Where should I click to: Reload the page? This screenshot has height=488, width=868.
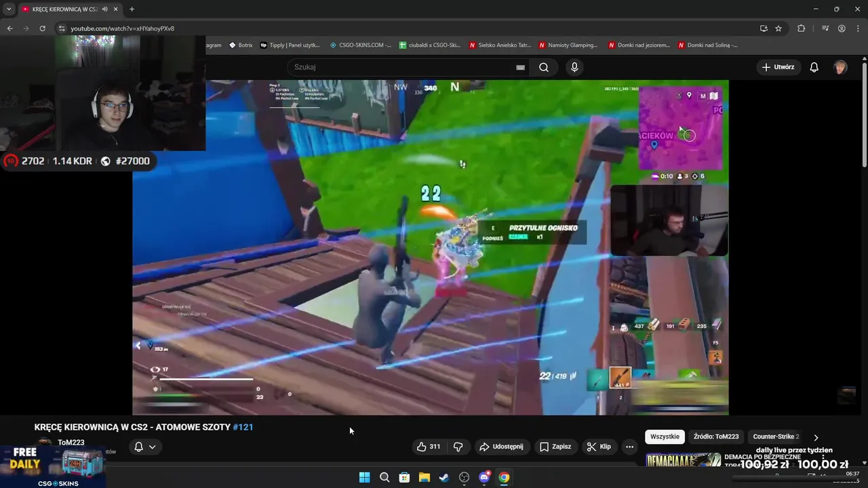(x=42, y=28)
